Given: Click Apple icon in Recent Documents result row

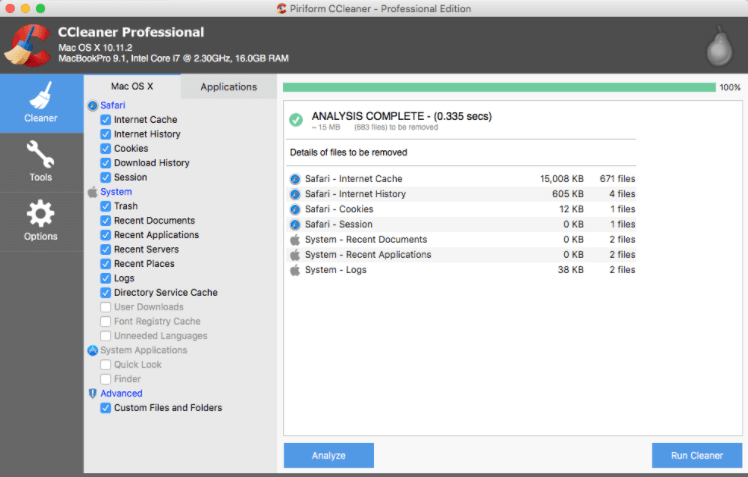Looking at the screenshot, I should tap(295, 239).
